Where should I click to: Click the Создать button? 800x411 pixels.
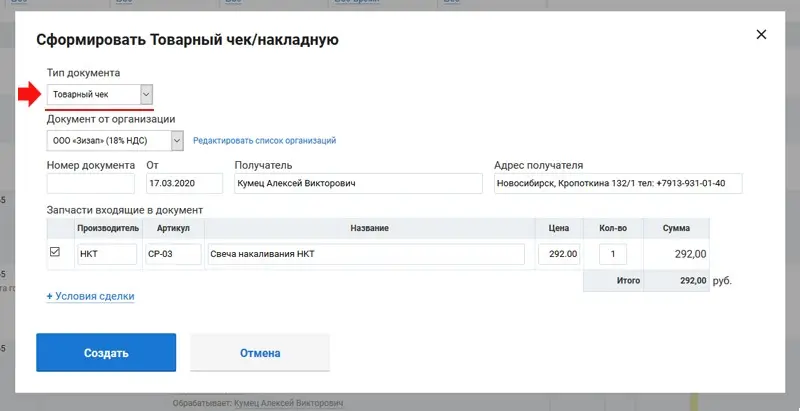click(106, 353)
